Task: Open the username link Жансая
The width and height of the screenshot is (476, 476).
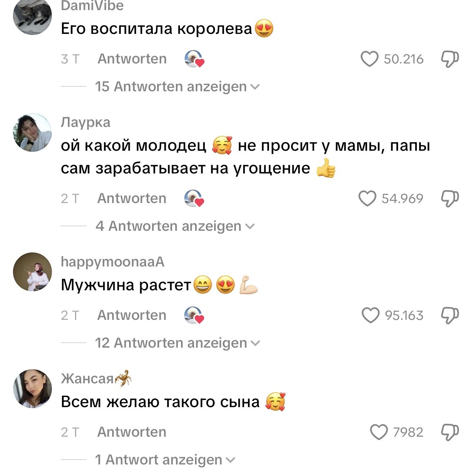Action: click(x=87, y=379)
